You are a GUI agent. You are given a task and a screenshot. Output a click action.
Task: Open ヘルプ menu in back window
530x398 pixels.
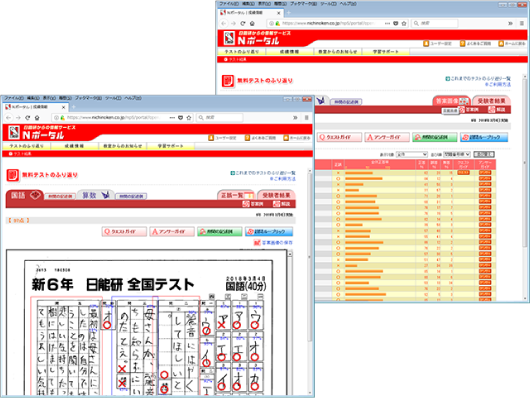pos(348,4)
